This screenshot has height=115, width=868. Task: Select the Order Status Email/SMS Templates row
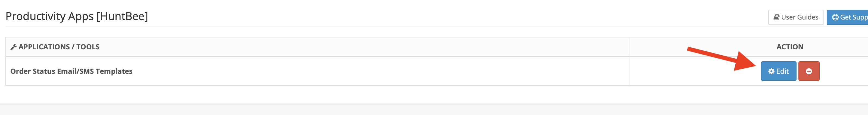(71, 71)
